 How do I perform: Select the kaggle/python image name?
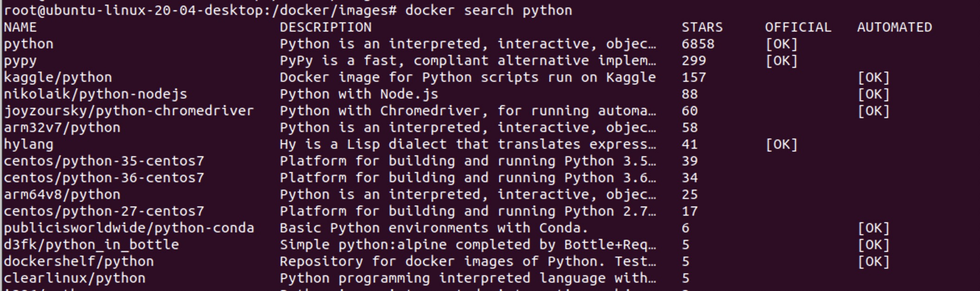(x=58, y=78)
